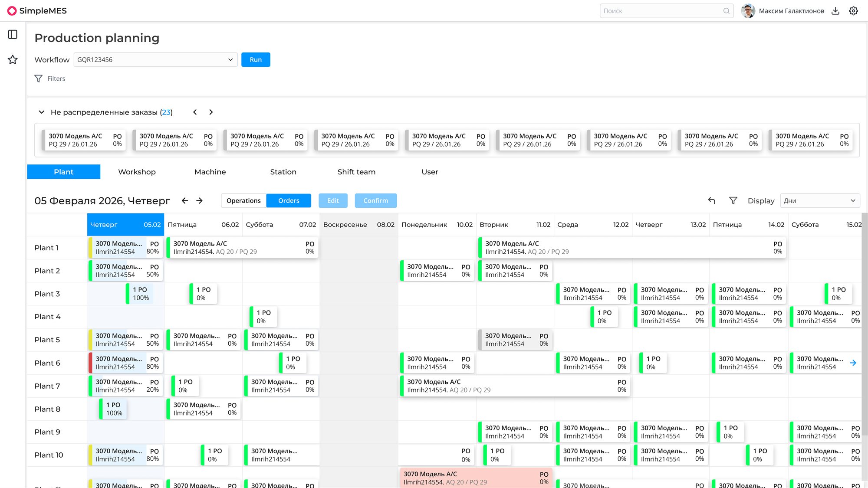Image resolution: width=868 pixels, height=488 pixels.
Task: Click the download icon in header
Action: (835, 11)
